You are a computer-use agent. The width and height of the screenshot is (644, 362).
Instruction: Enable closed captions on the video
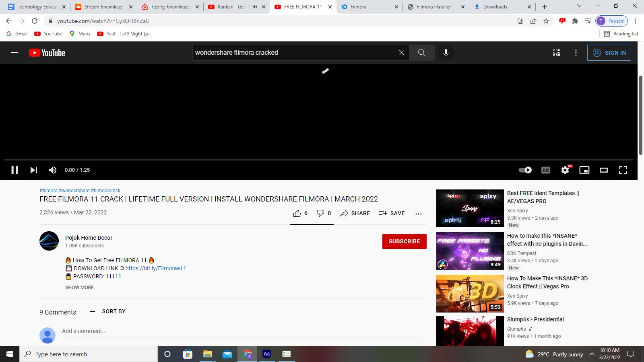545,170
